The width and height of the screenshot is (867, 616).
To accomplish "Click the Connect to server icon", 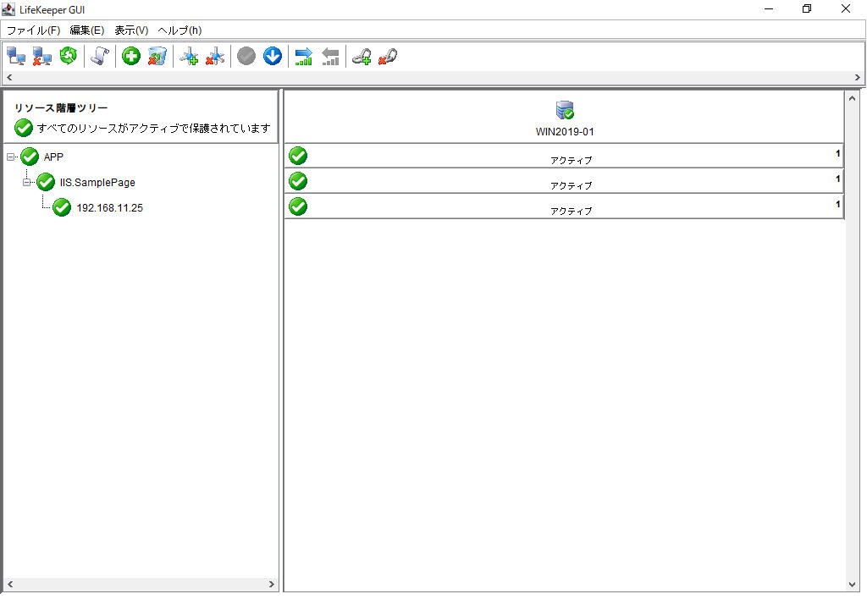I will (16, 57).
